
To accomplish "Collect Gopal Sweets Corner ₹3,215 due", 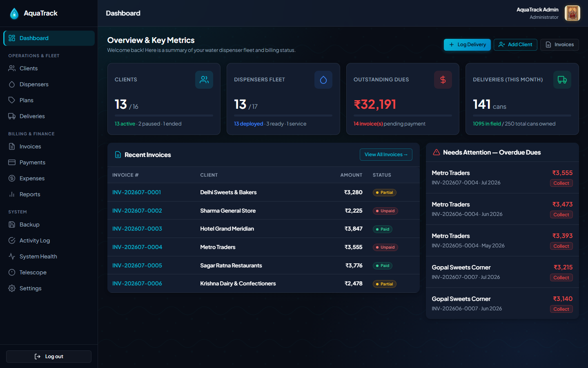I will pyautogui.click(x=561, y=278).
